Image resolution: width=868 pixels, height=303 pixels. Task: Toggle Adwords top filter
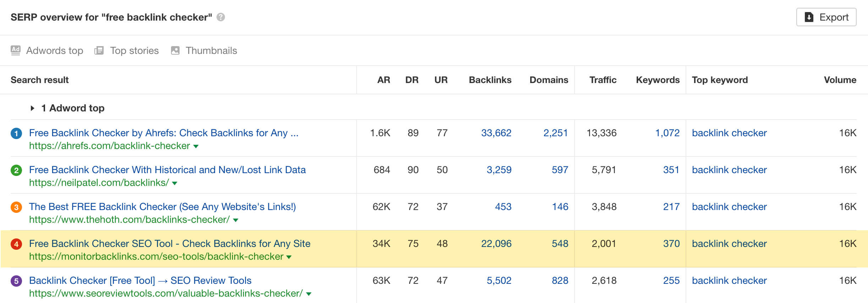(47, 50)
